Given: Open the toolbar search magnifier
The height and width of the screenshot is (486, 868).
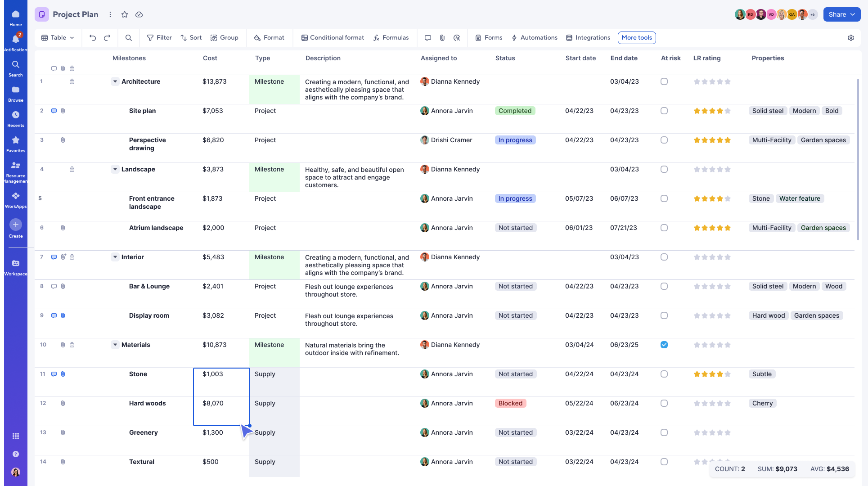Looking at the screenshot, I should [x=129, y=38].
